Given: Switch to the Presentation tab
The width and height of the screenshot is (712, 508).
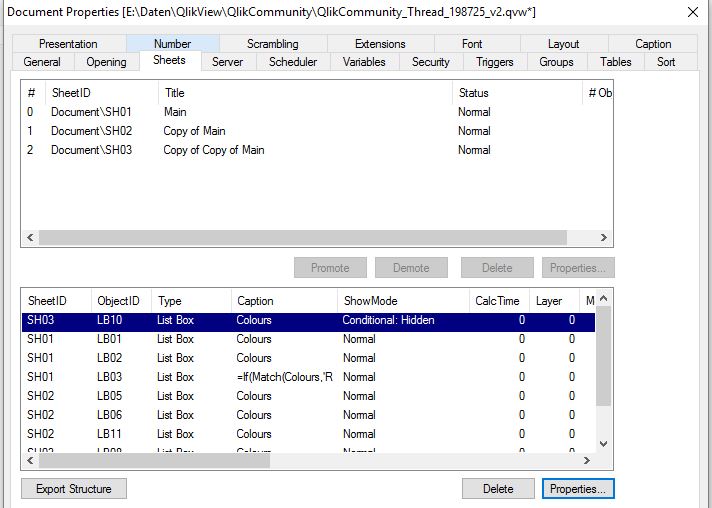Looking at the screenshot, I should point(68,44).
